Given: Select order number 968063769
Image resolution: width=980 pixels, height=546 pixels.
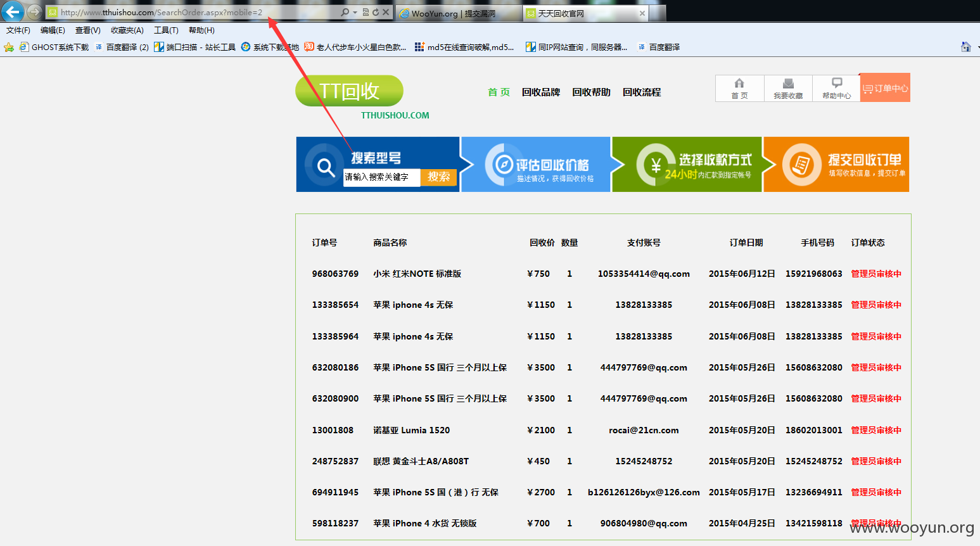Looking at the screenshot, I should point(335,274).
